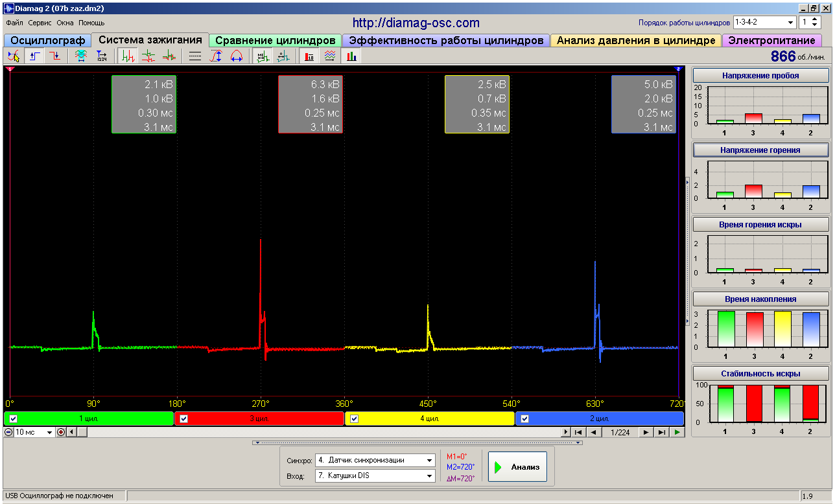The width and height of the screenshot is (835, 504).
Task: Toggle the colored bar chart histogram icon
Action: 351,56
